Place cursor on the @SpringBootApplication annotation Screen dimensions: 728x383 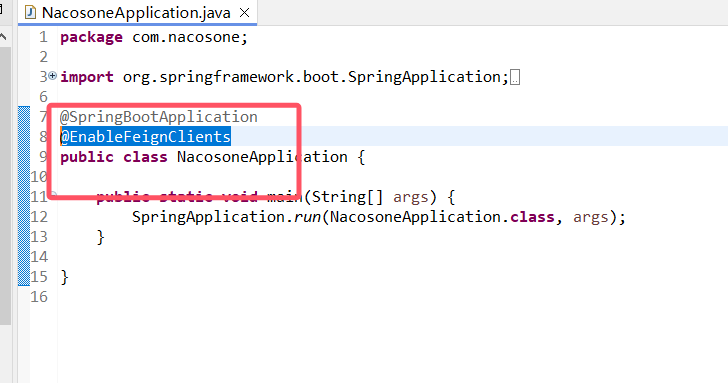(159, 117)
